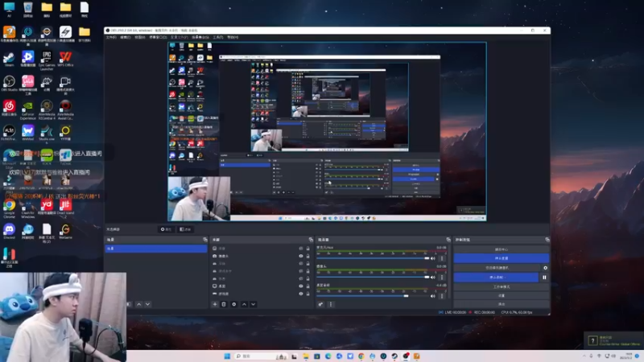Adjust the 摄像头 channel volume slider
This screenshot has height=362, width=644.
tap(373, 278)
